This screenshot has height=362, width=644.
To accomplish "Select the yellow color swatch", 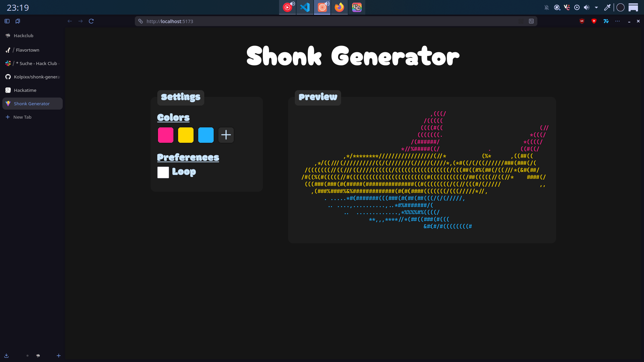I will point(186,135).
